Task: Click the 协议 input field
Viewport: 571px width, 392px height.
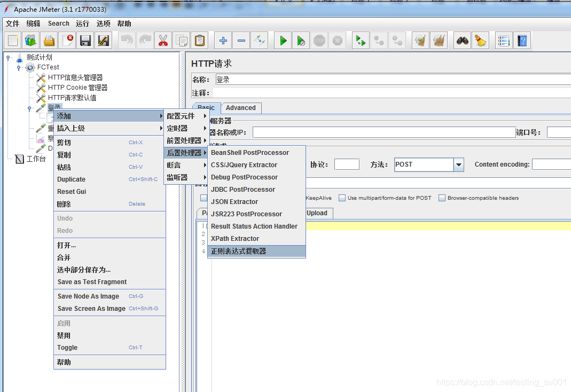Action: (347, 164)
